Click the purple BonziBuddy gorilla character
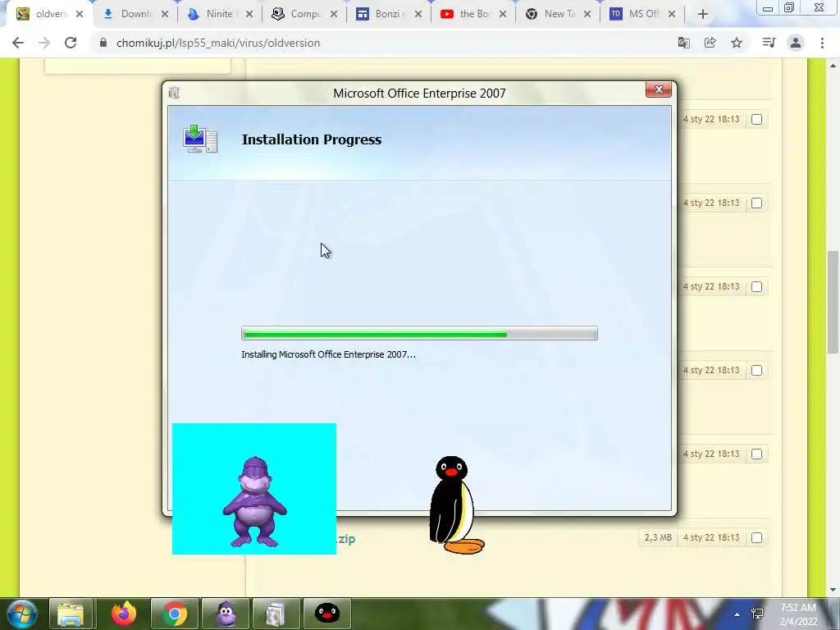The width and height of the screenshot is (840, 630). pos(254,502)
